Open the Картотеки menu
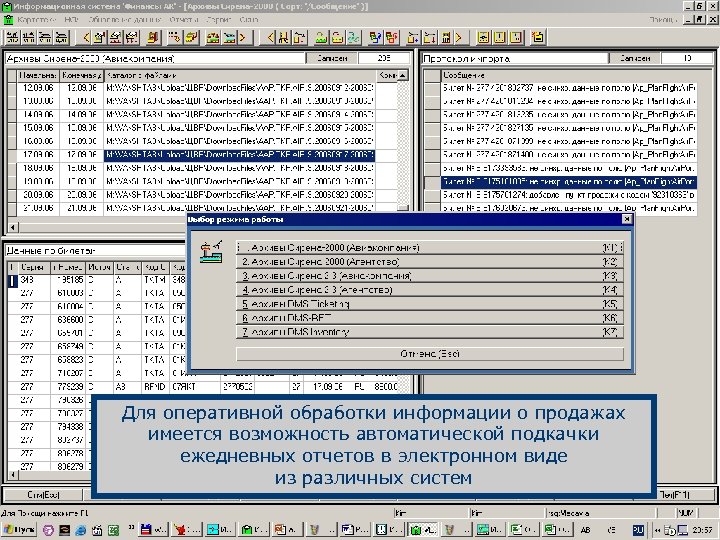The height and width of the screenshot is (540, 720). (36, 20)
